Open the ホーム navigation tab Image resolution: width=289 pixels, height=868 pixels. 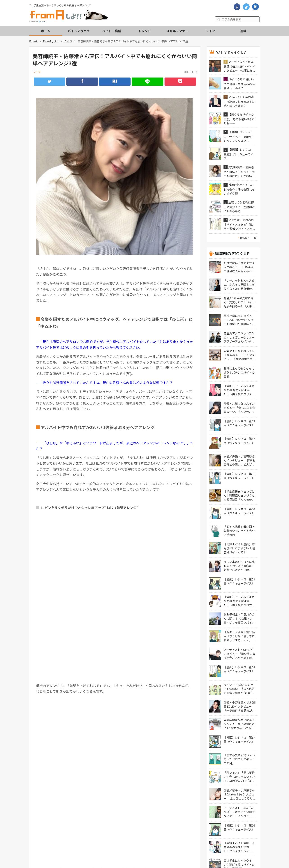pos(46,31)
